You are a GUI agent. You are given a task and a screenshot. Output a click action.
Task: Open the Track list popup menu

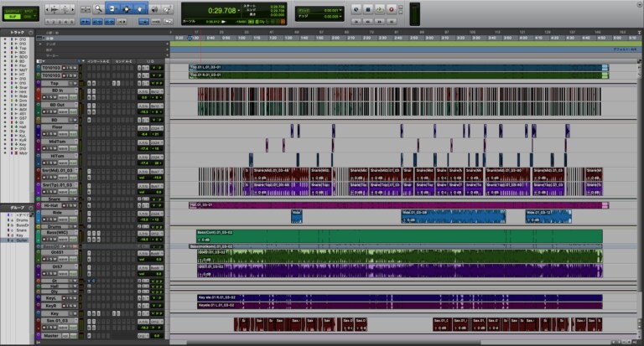31,33
